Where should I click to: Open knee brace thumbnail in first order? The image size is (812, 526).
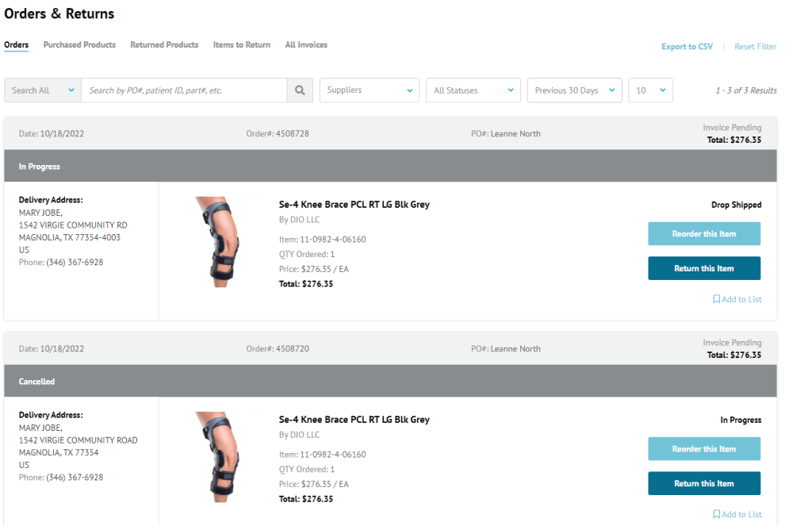pos(215,242)
